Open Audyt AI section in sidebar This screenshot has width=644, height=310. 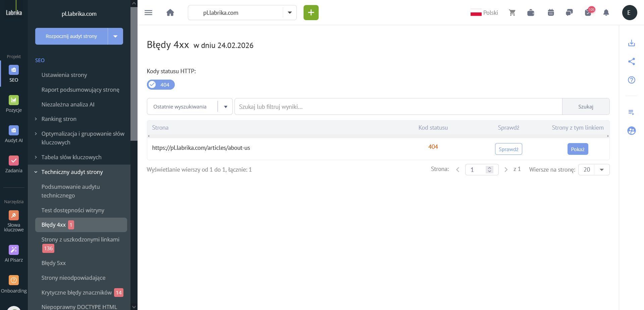[14, 134]
